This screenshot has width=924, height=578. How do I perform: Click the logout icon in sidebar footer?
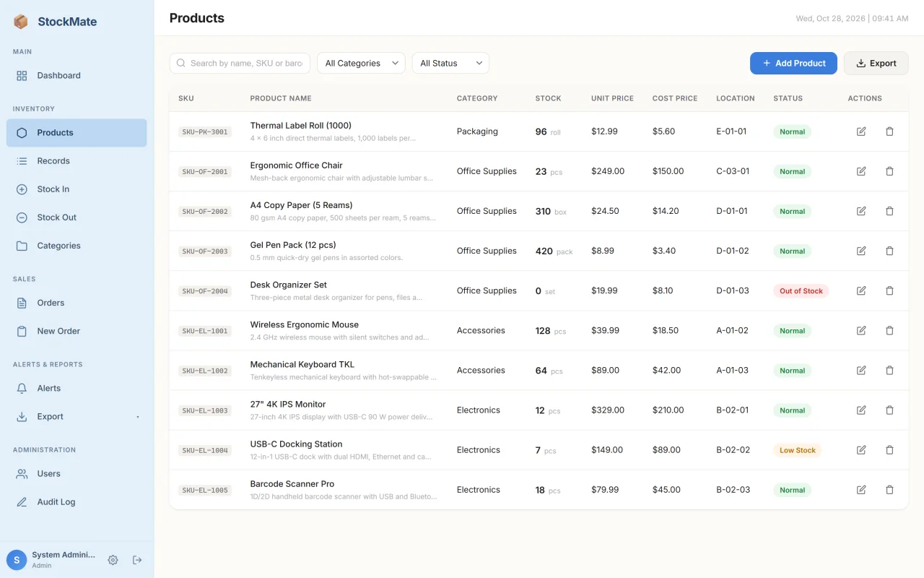[x=137, y=560]
